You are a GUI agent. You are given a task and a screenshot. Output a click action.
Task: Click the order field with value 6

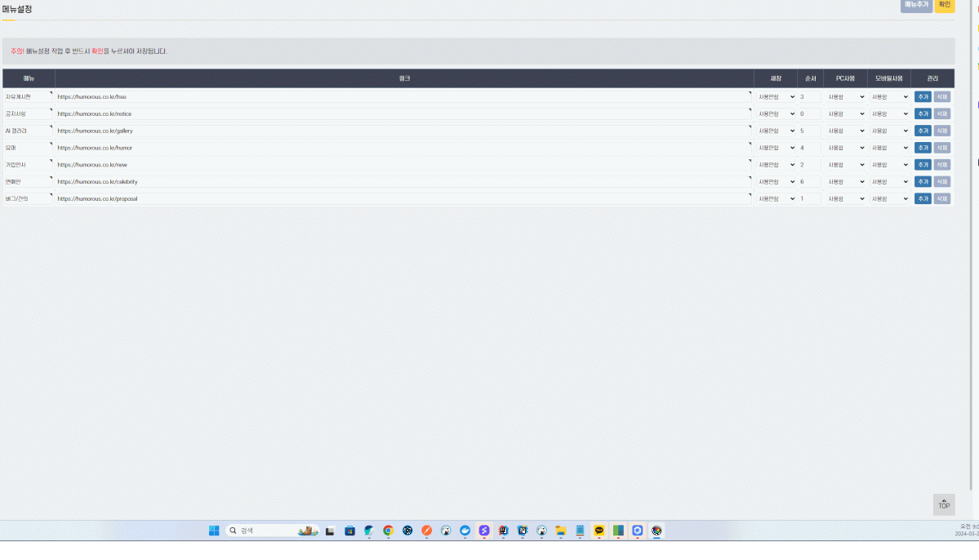tap(810, 181)
